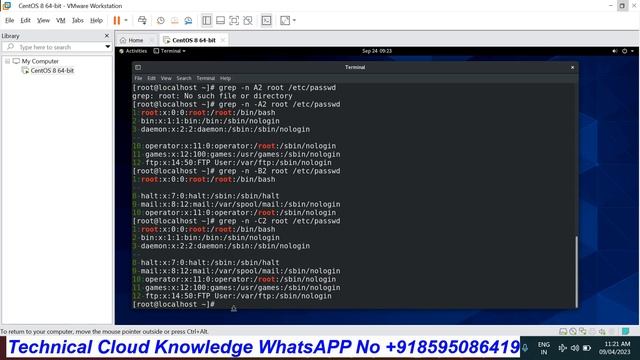Screen dimensions: 640x360
Task: Collapse the My Computer tree node
Action: [7, 61]
